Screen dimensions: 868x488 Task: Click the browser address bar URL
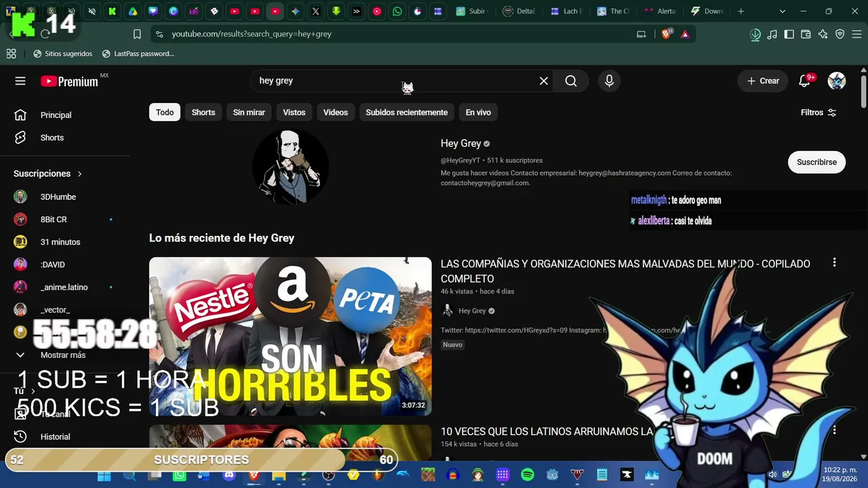click(252, 34)
